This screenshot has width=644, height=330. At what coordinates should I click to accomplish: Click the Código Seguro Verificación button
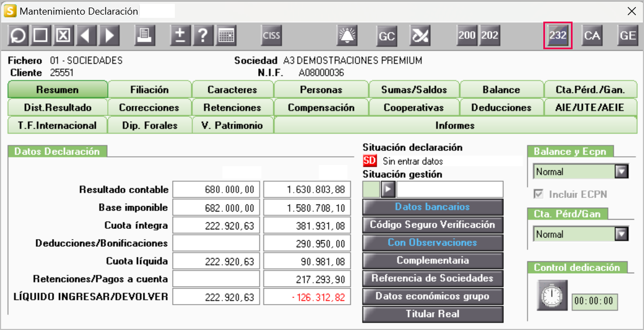tap(433, 225)
